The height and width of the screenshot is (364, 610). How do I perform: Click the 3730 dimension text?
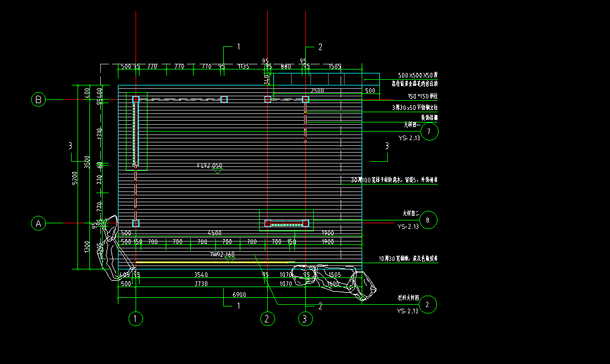(201, 283)
